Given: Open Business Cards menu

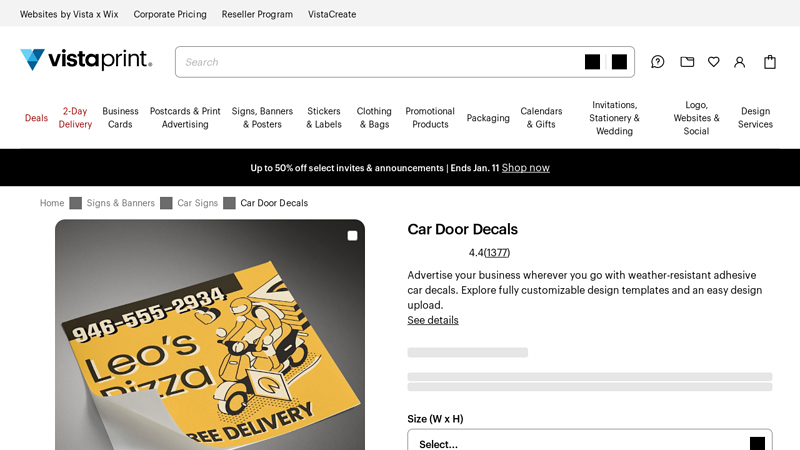Looking at the screenshot, I should pos(120,118).
